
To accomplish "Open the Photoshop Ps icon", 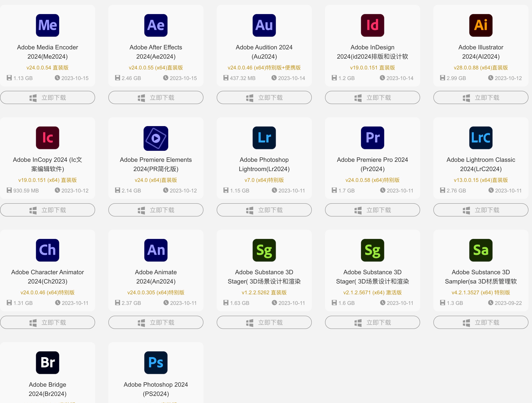I will (x=156, y=363).
